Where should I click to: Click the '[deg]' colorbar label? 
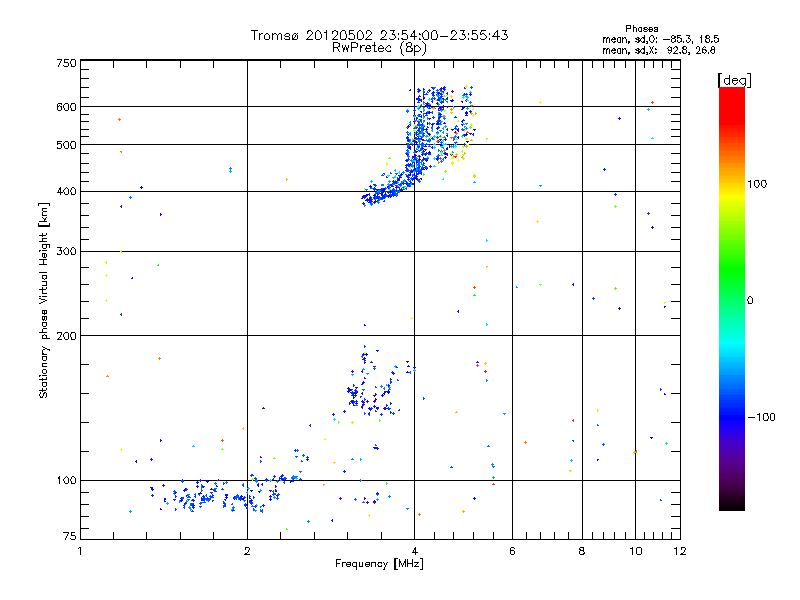pos(734,80)
